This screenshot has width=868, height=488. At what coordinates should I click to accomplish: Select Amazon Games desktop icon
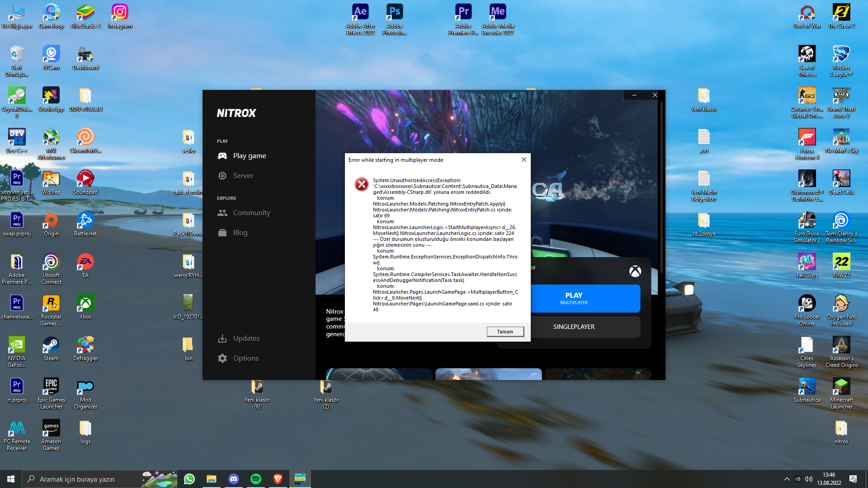pos(51,435)
